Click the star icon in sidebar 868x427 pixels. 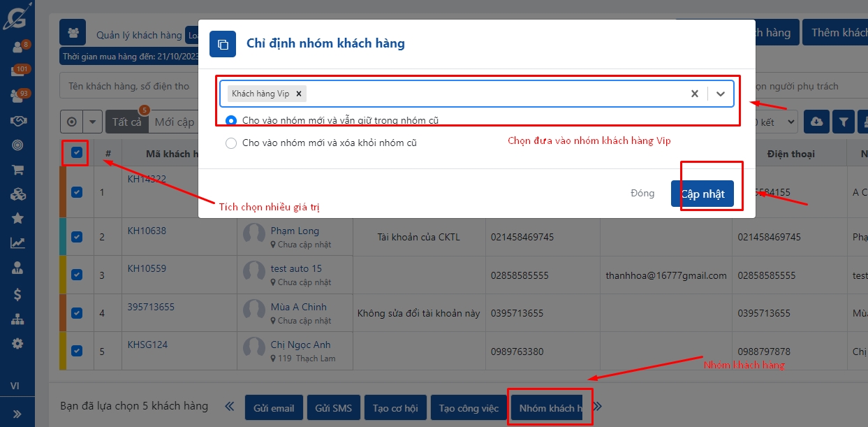[x=17, y=218]
